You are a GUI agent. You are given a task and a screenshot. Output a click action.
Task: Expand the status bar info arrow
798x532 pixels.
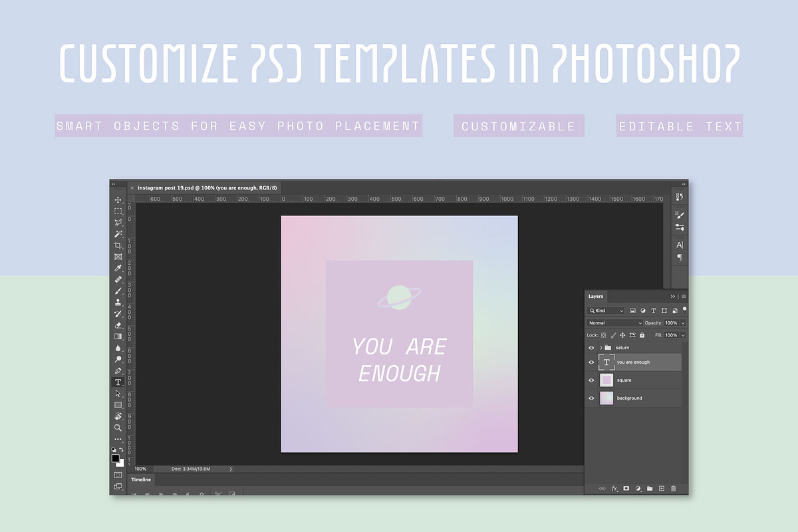click(x=231, y=469)
